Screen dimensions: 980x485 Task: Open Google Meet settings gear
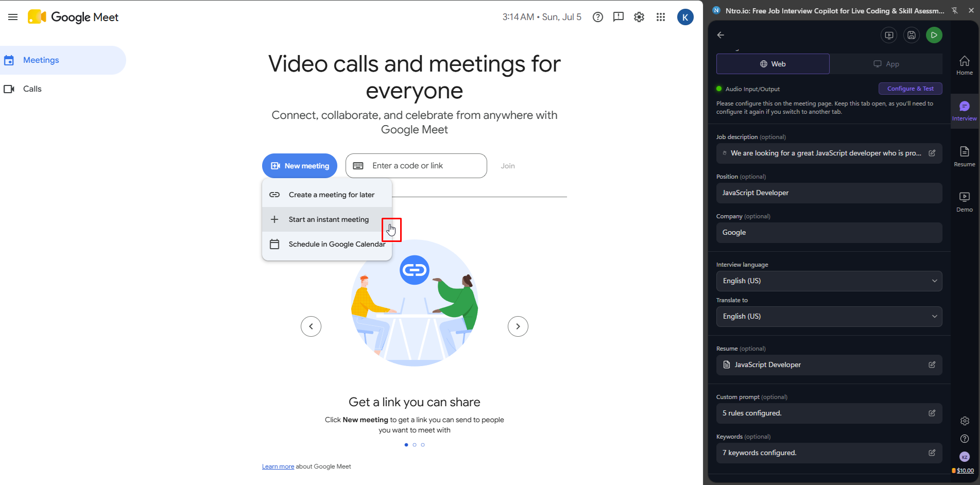[639, 17]
